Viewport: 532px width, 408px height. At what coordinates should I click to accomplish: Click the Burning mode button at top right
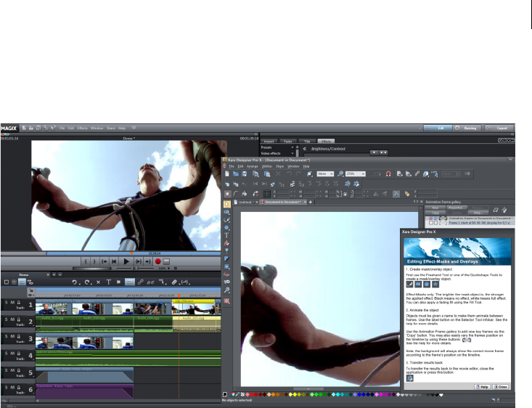tap(467, 128)
